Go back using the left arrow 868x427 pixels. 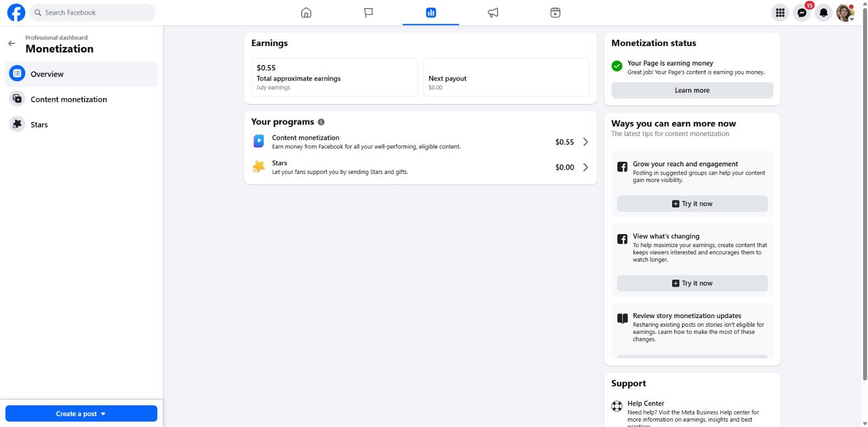(12, 43)
